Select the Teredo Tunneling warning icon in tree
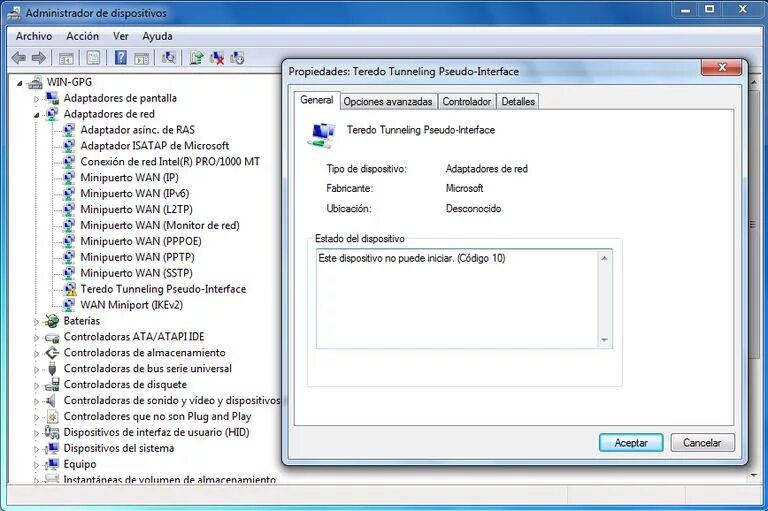The image size is (768, 511). tap(70, 289)
